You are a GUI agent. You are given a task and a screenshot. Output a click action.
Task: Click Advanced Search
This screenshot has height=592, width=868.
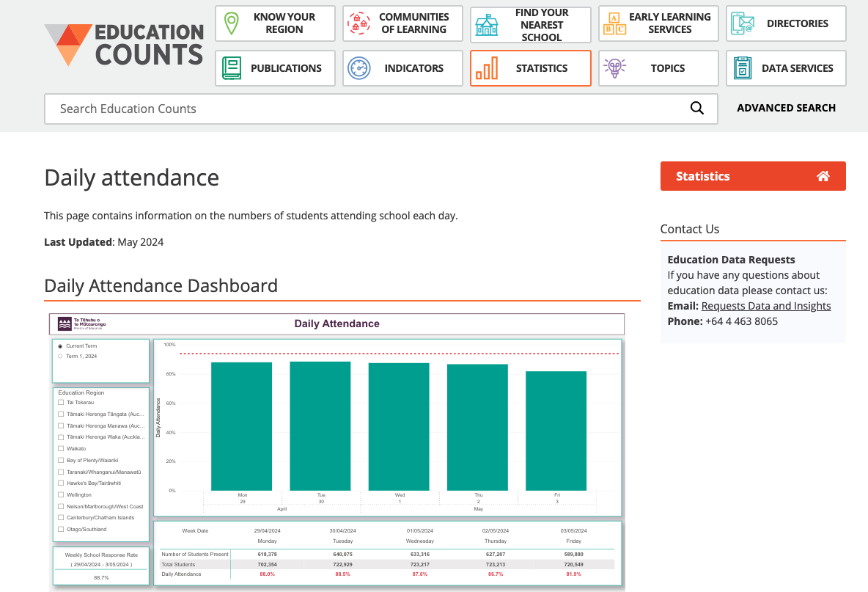786,108
